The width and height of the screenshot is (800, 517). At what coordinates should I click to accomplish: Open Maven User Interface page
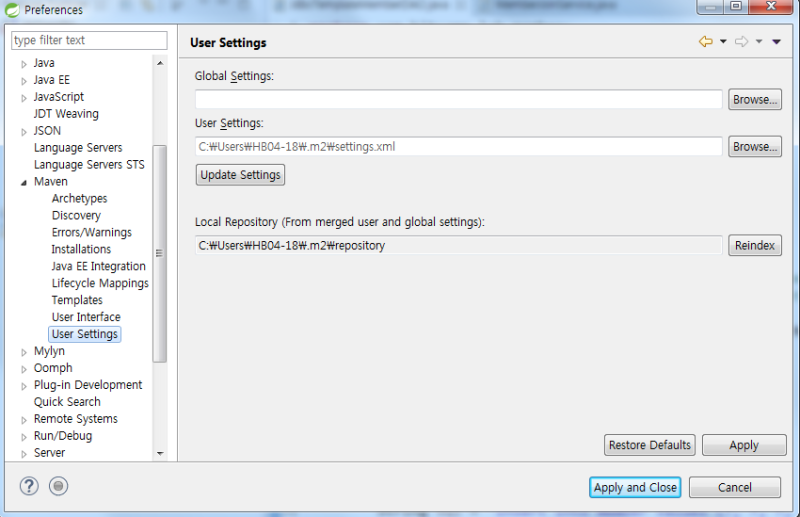click(86, 317)
